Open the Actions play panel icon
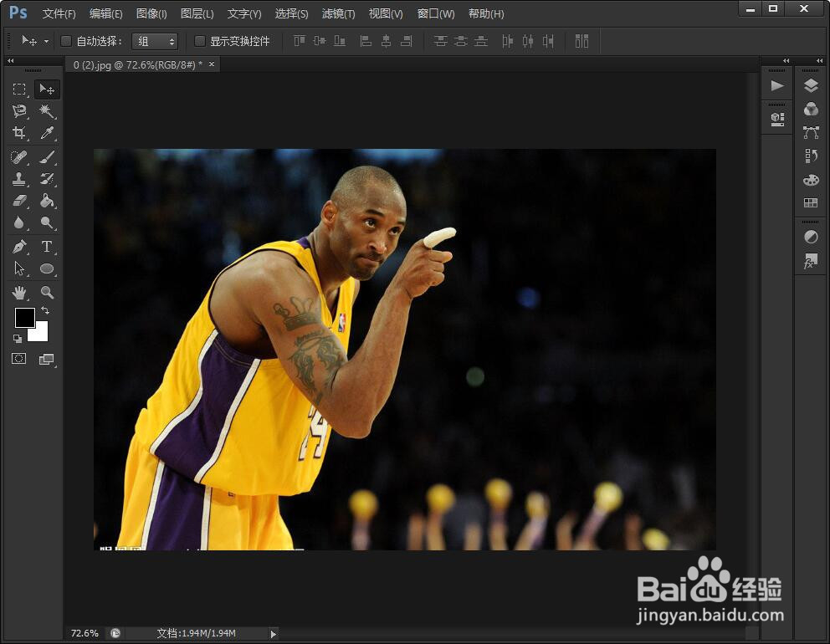The image size is (830, 644). (777, 85)
